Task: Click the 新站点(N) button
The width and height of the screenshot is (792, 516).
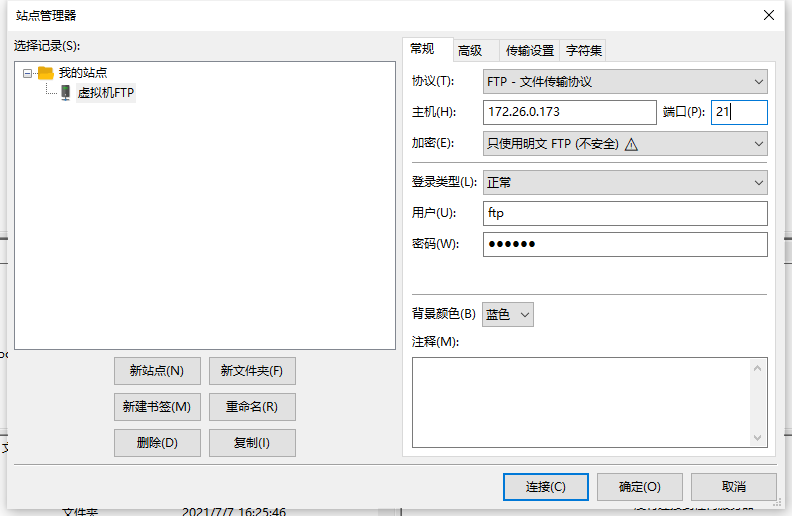Action: (157, 371)
